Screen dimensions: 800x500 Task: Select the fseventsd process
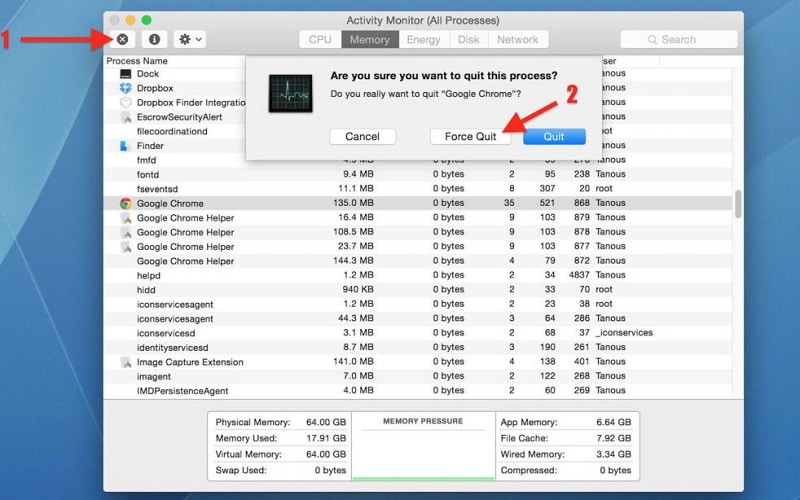[418, 189]
